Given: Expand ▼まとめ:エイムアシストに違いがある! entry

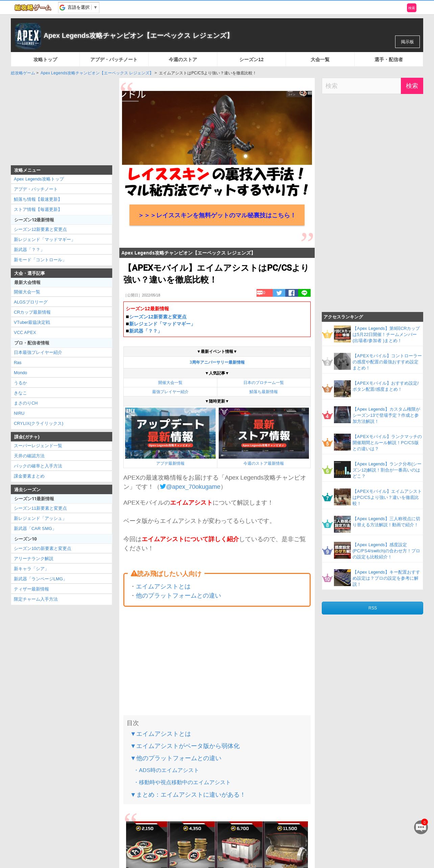Looking at the screenshot, I should click(188, 795).
